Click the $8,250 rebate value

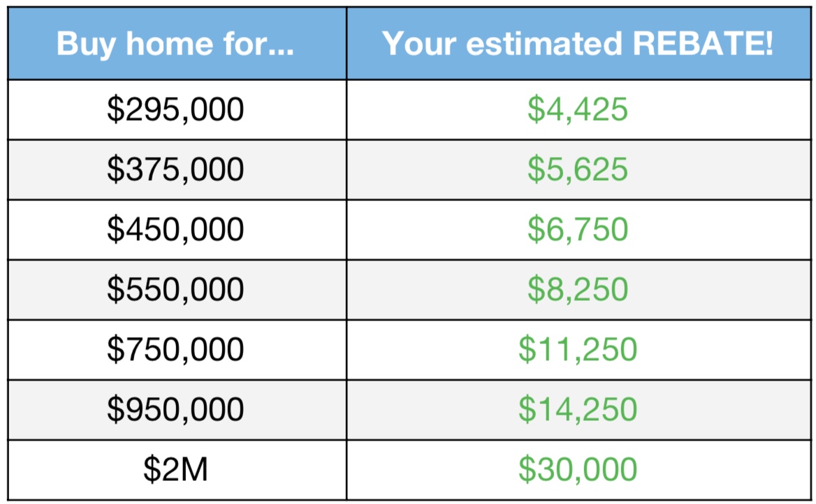point(578,290)
